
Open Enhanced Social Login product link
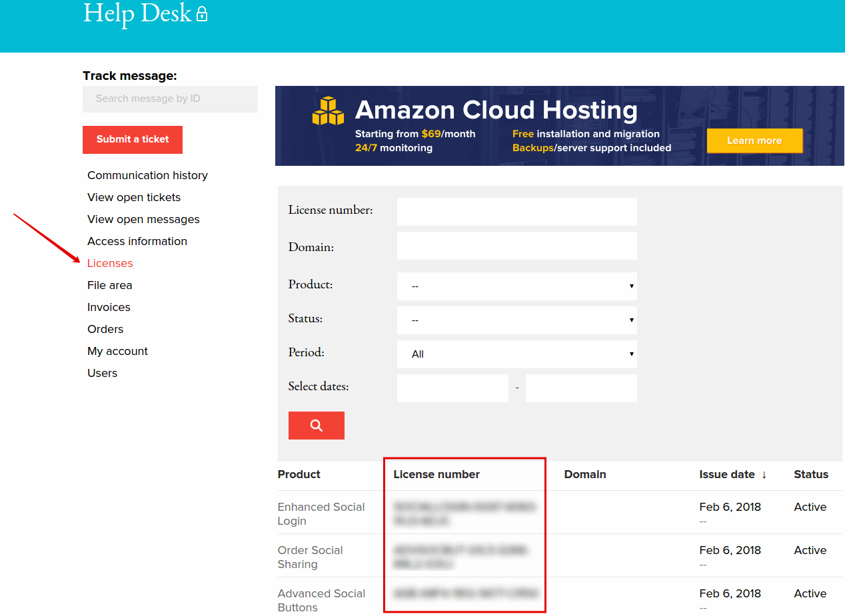pyautogui.click(x=321, y=513)
